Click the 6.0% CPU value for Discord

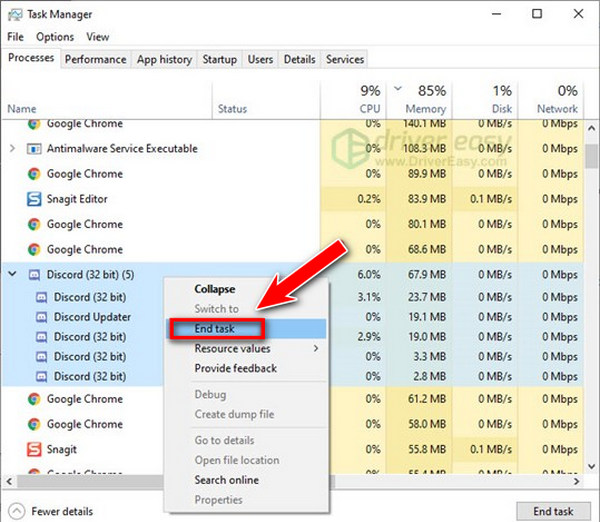click(369, 275)
